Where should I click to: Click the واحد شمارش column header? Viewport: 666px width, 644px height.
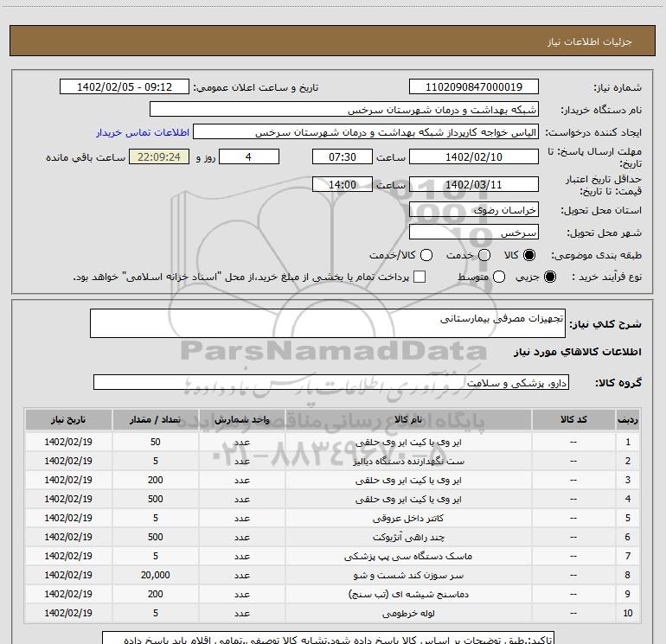[x=241, y=419]
